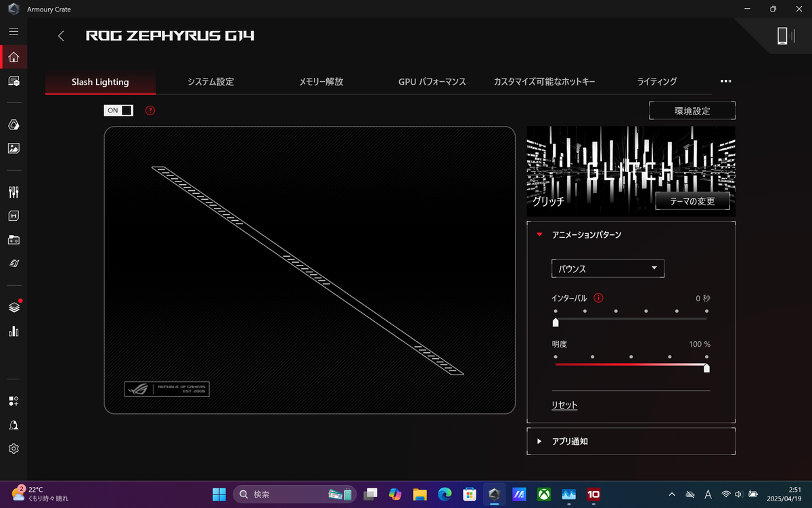Image resolution: width=812 pixels, height=508 pixels.
Task: Open the slash-shaped icon in sidebar
Action: (14, 263)
